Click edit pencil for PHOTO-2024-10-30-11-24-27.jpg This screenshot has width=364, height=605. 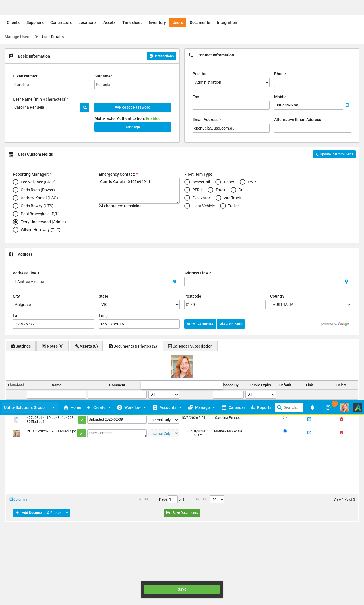coord(82,433)
